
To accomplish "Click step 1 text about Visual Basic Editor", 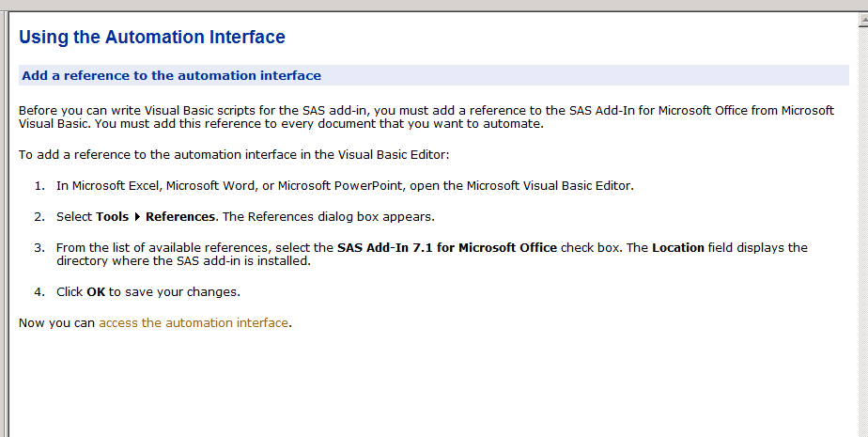I will click(345, 185).
